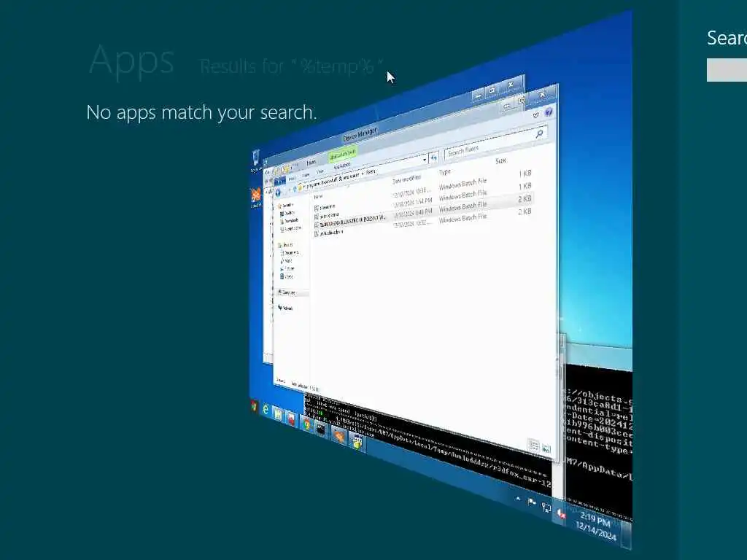Click the orange fox taskbar icon
This screenshot has height=560, width=747.
[x=338, y=436]
